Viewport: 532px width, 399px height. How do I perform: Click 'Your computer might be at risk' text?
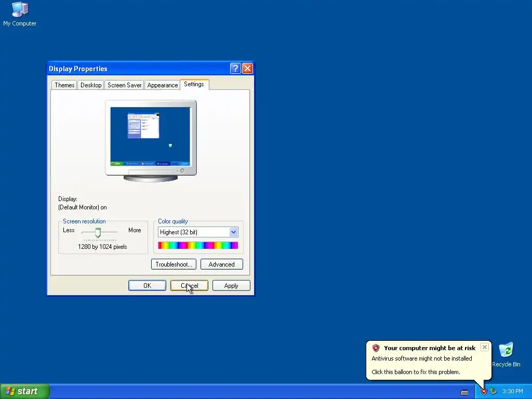(430, 348)
